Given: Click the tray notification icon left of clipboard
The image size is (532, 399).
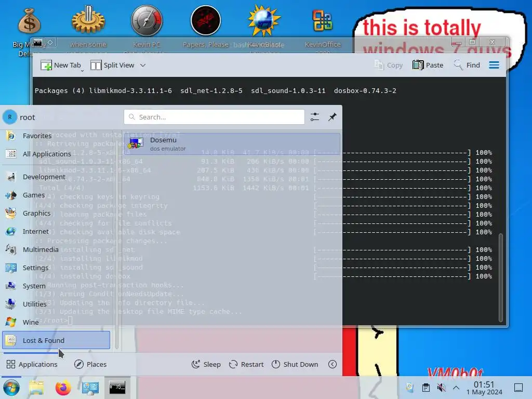Looking at the screenshot, I should [x=410, y=388].
